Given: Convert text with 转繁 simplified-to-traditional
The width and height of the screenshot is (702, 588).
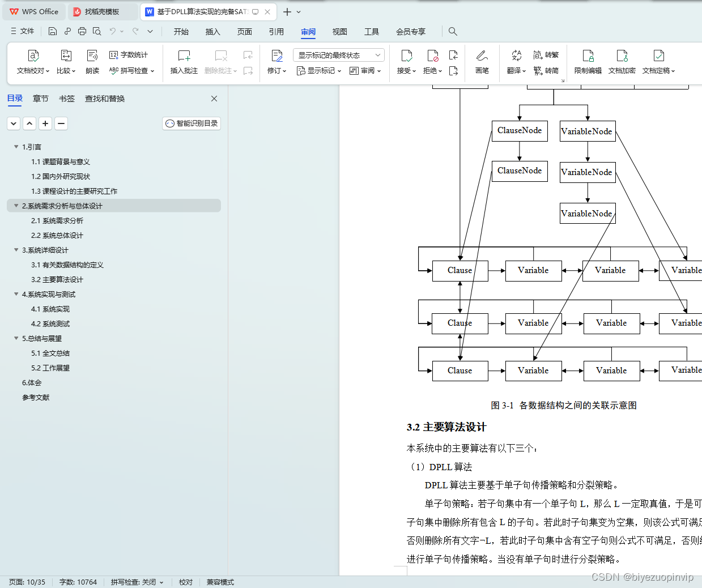Looking at the screenshot, I should point(546,54).
